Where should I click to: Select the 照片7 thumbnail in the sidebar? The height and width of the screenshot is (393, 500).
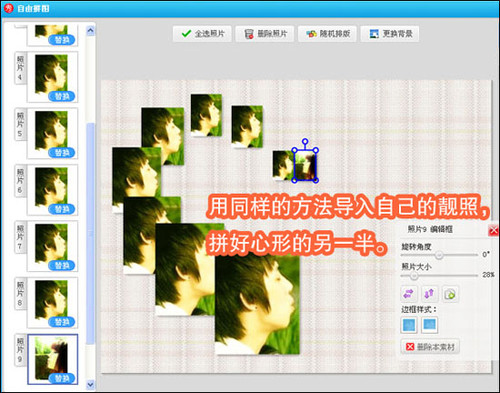52,246
